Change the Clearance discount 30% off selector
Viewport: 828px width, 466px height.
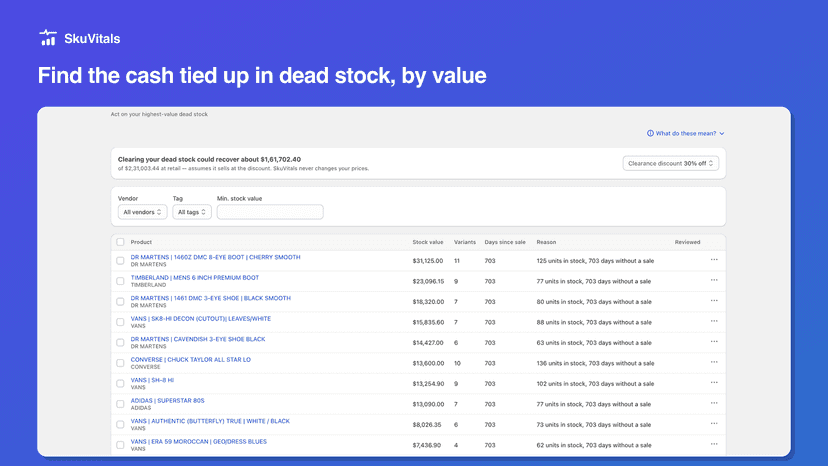click(x=670, y=163)
